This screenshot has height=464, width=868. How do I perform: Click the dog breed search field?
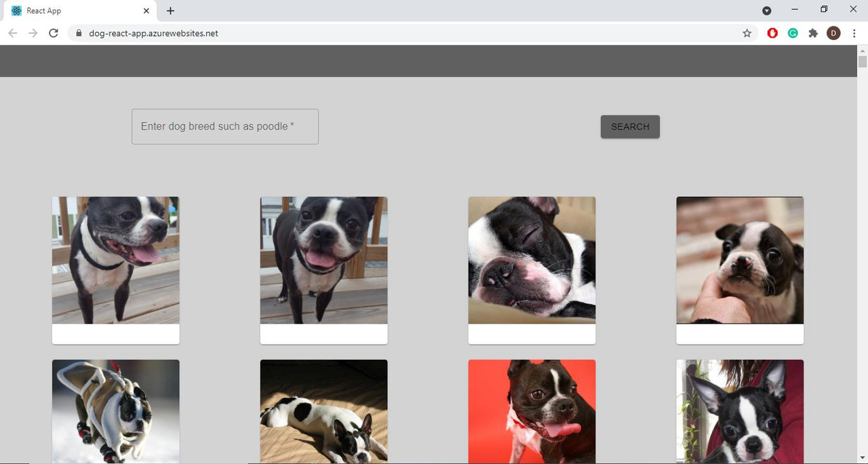click(x=225, y=126)
